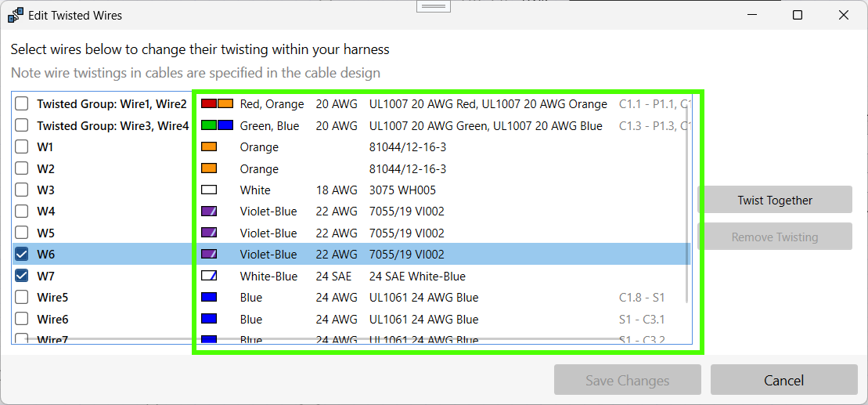Click the 'Wire5' wire name label

click(52, 298)
